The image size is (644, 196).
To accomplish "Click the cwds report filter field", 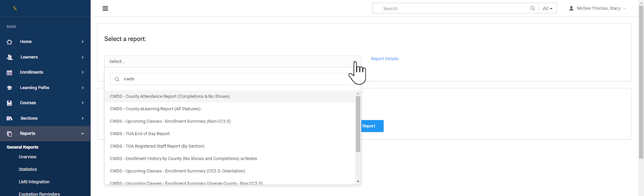I will pos(233,79).
